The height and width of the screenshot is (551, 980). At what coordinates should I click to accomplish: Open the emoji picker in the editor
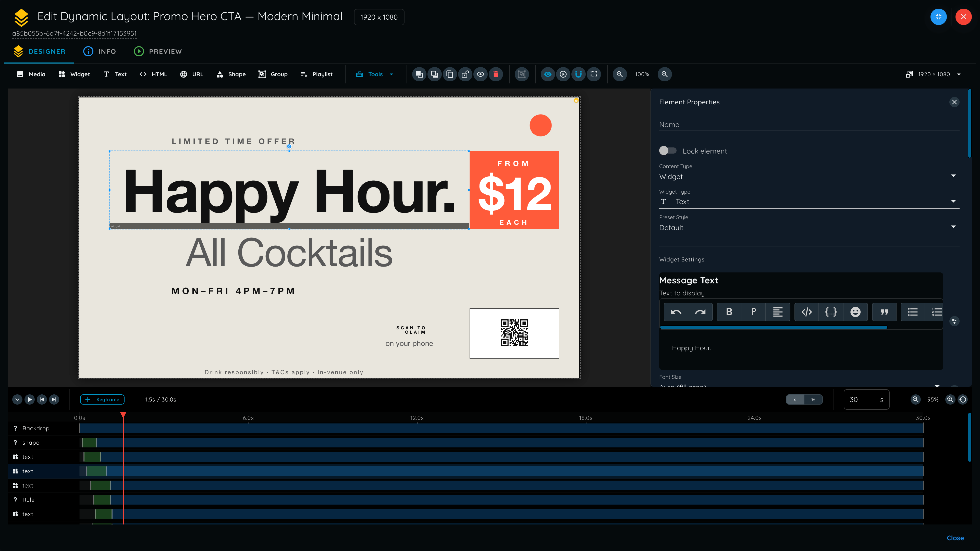(x=856, y=312)
